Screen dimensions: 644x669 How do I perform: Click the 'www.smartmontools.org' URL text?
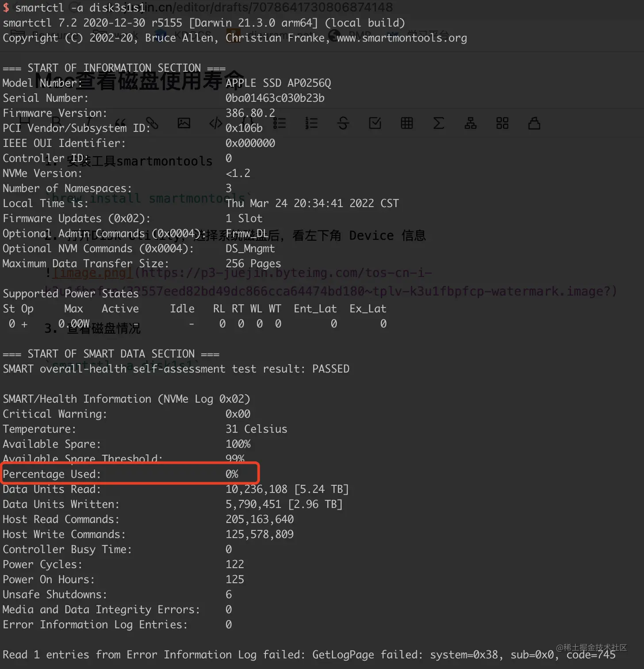tap(402, 38)
